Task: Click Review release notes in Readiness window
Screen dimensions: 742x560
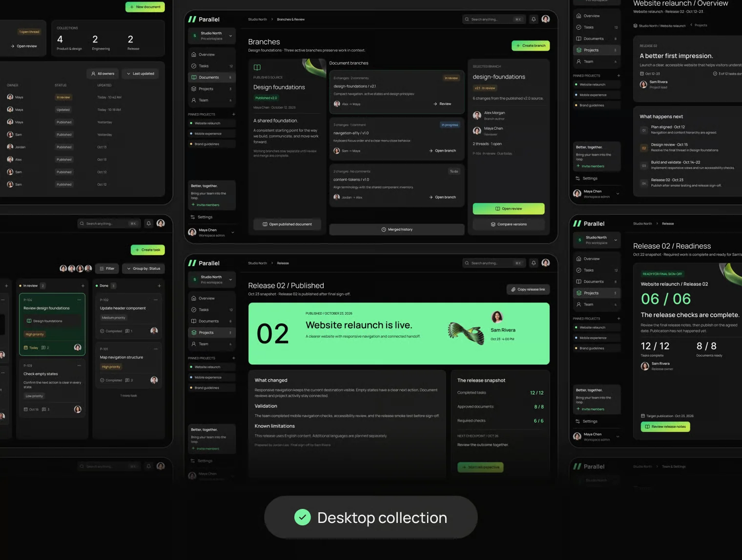Action: point(665,427)
